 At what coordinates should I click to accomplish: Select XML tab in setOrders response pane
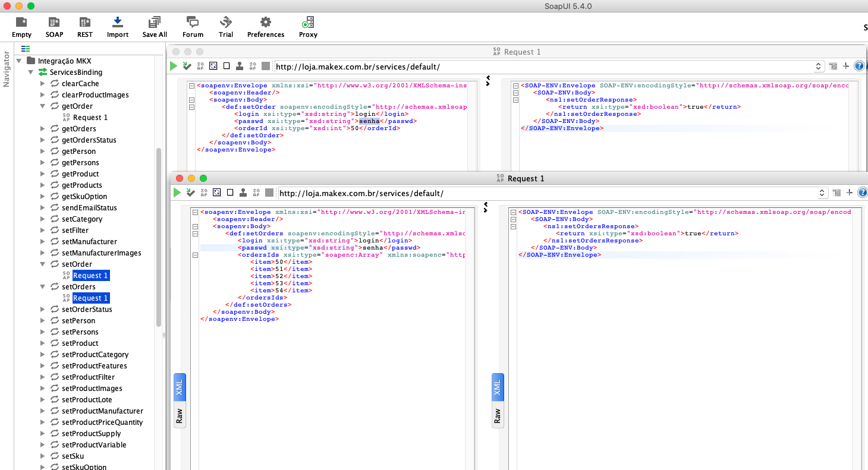click(x=497, y=388)
